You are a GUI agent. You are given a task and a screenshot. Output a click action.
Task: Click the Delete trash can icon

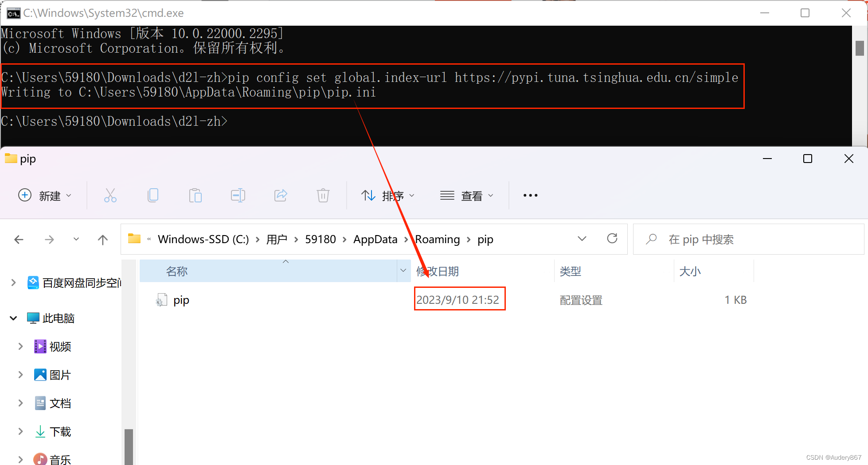coord(323,195)
